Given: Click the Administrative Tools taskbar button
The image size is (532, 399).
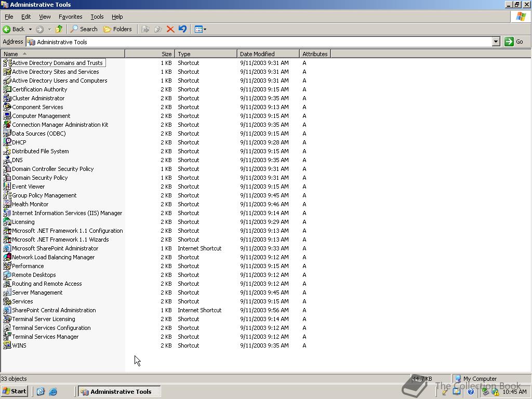Looking at the screenshot, I should 119,391.
